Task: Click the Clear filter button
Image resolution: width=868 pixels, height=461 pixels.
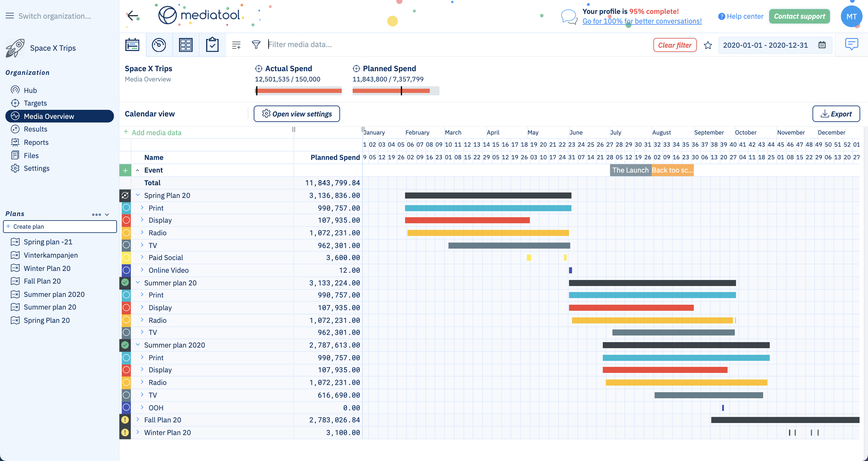Action: click(x=675, y=45)
